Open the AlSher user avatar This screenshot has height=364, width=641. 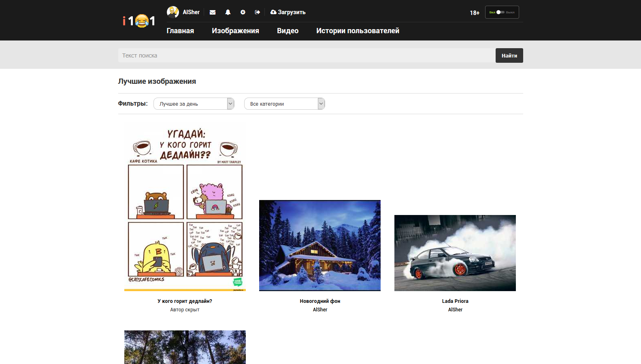point(173,12)
